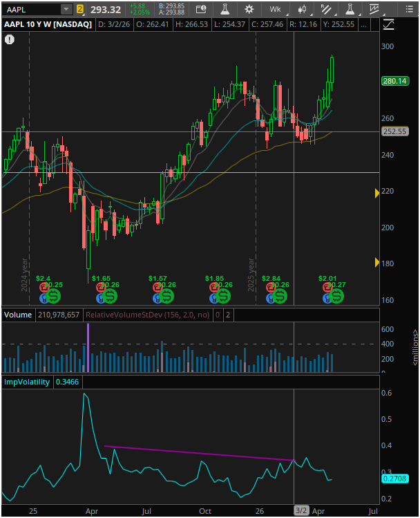The height and width of the screenshot is (518, 420).
Task: Click the 3/2 date bubble on time axis
Action: [301, 510]
